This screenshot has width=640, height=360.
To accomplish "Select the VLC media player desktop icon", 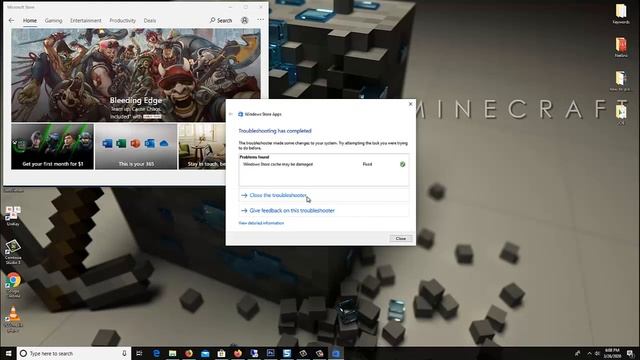I will 13,320.
